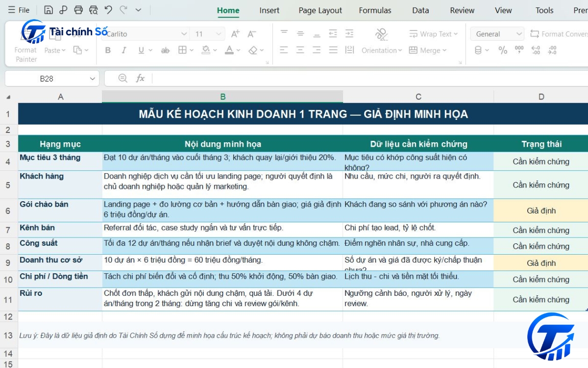The width and height of the screenshot is (588, 368).
Task: Click the font color A swatch
Action: 229,50
